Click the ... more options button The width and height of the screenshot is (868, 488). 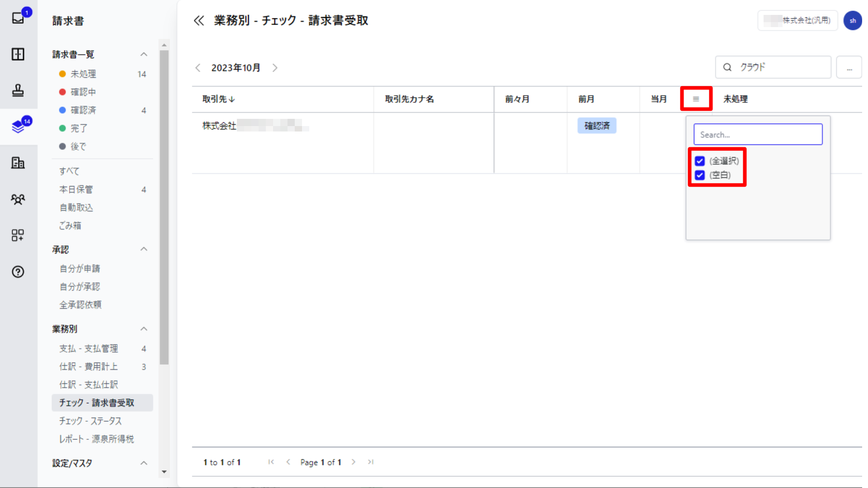849,67
